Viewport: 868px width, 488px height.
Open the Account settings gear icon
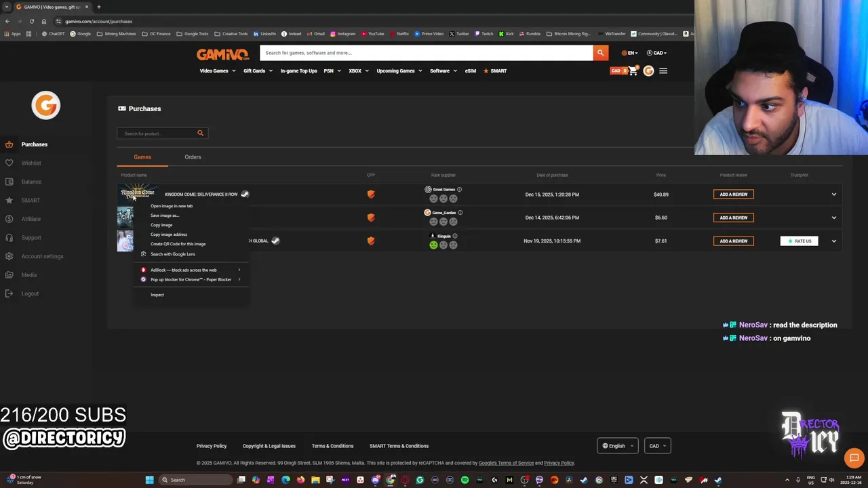[9, 256]
